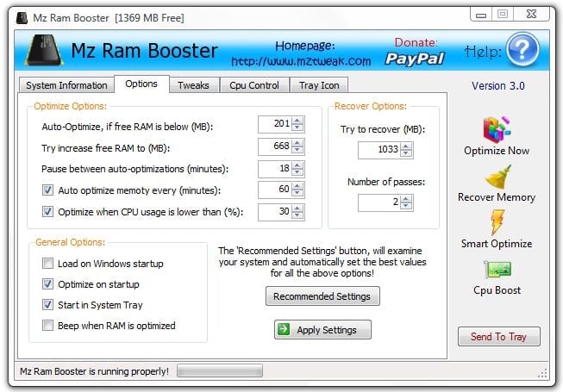Image resolution: width=563 pixels, height=392 pixels.
Task: Increase Try to recover MB value
Action: [406, 146]
